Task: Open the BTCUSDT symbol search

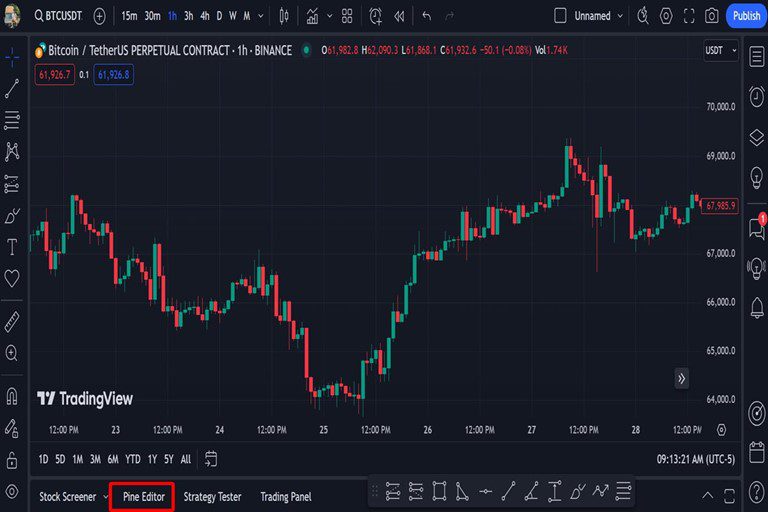Action: [x=58, y=16]
